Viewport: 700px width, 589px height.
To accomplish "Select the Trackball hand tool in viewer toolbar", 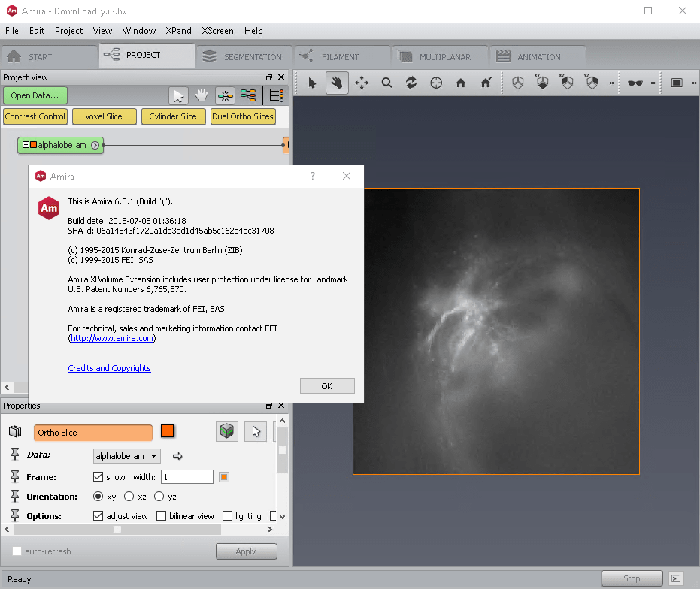I will (337, 83).
